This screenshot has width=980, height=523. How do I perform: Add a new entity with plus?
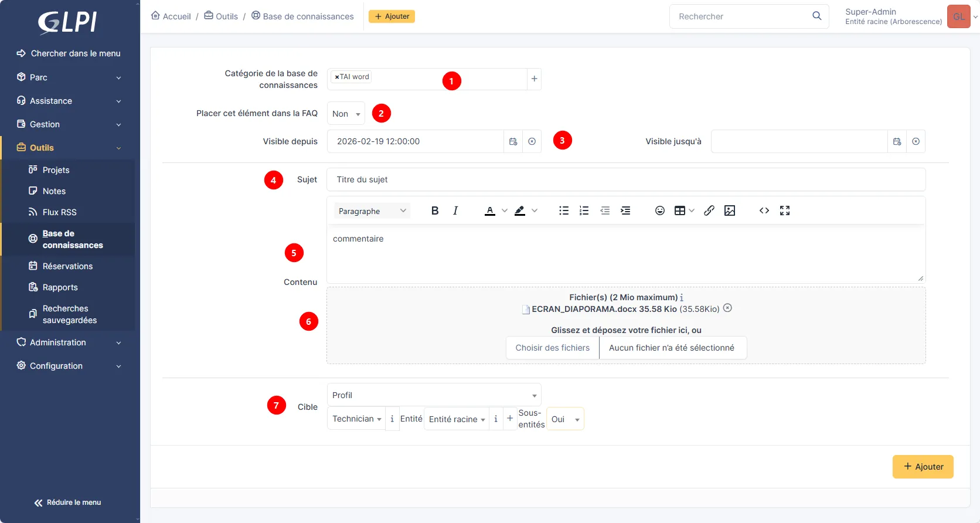pyautogui.click(x=510, y=419)
